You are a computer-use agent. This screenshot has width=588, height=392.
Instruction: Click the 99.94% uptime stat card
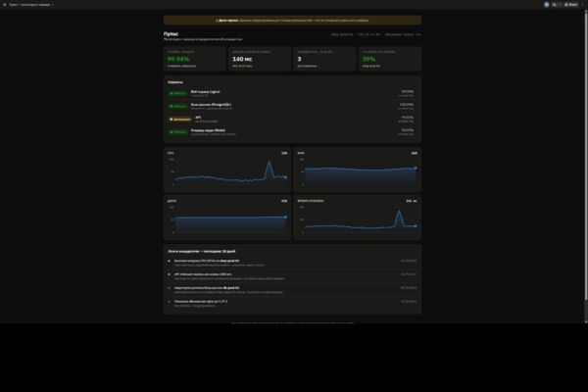coord(195,59)
